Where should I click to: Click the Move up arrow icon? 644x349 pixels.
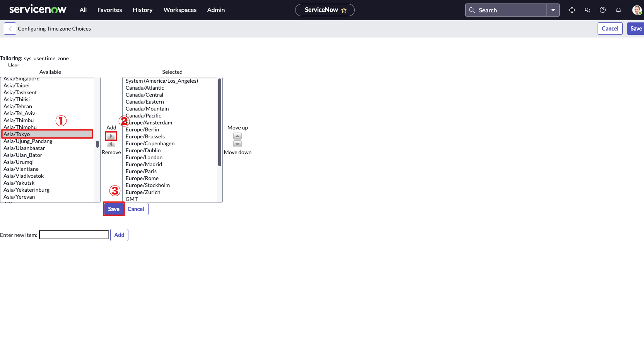tap(237, 136)
